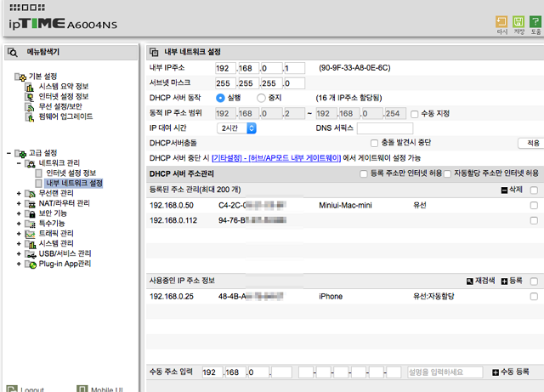Viewport: 544px width, 392px height.
Task: Select 내부 네트워크 설정 menu item
Action: (74, 183)
